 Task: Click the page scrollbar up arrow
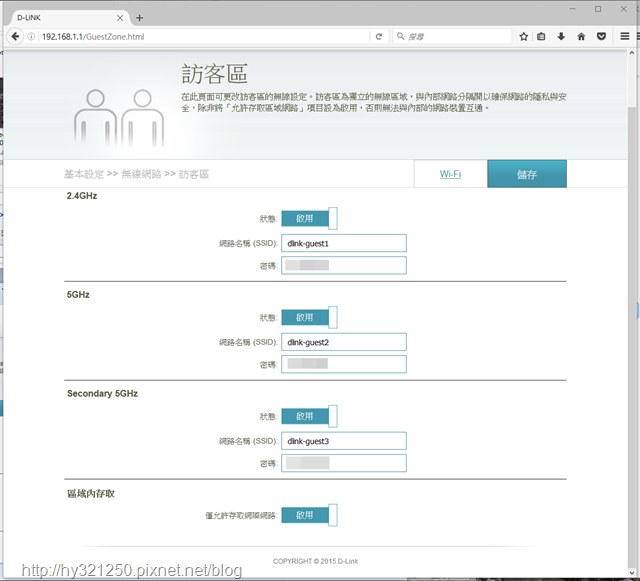[x=632, y=53]
